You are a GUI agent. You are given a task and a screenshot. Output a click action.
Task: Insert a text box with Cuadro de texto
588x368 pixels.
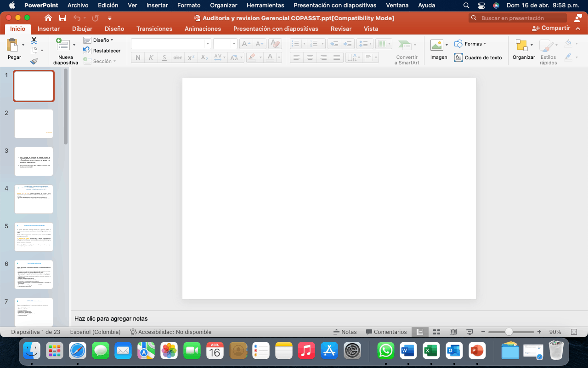(x=478, y=57)
